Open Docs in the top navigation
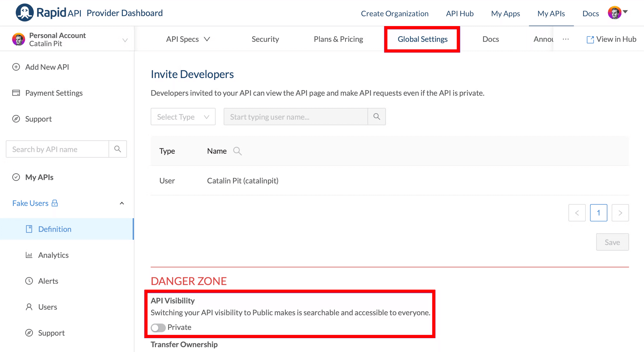Viewport: 644px width, 352px height. [590, 13]
